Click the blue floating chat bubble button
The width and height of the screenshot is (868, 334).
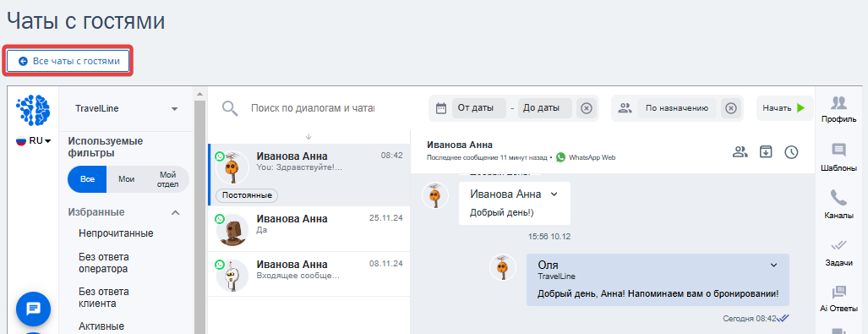33,309
